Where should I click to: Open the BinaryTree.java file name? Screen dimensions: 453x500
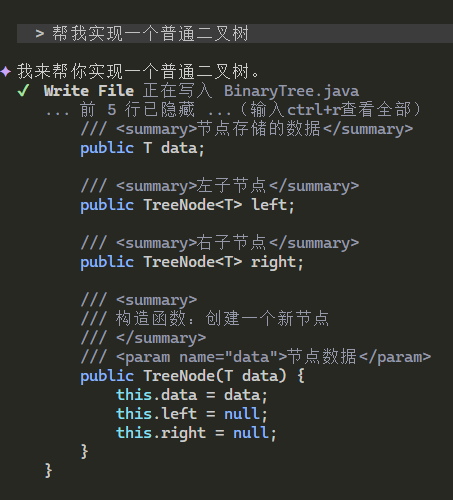pos(291,91)
